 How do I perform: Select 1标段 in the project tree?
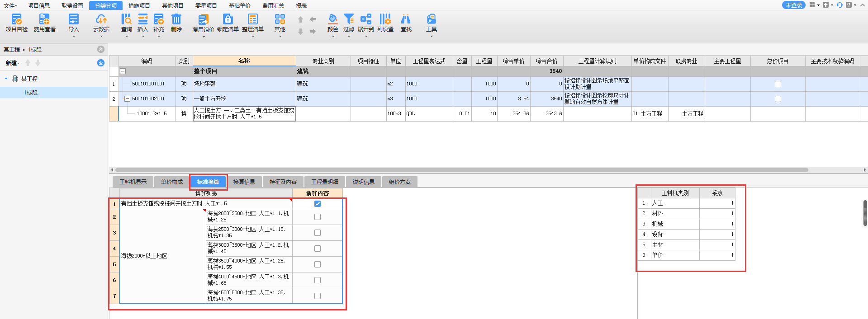point(31,93)
